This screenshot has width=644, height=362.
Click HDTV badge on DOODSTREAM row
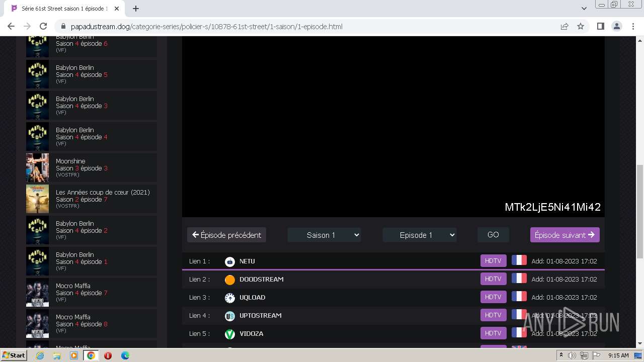click(493, 279)
